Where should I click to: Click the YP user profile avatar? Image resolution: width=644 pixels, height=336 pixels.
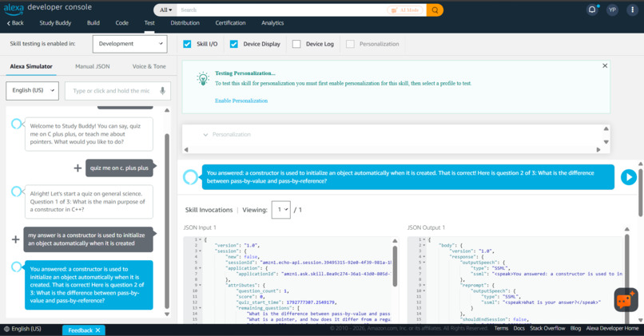[612, 10]
